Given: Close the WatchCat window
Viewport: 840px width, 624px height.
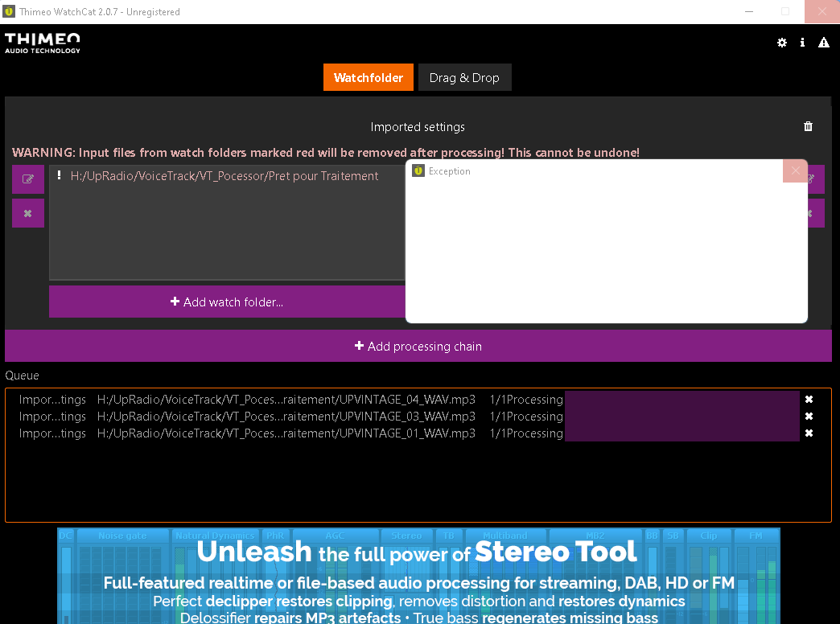Looking at the screenshot, I should coord(821,11).
